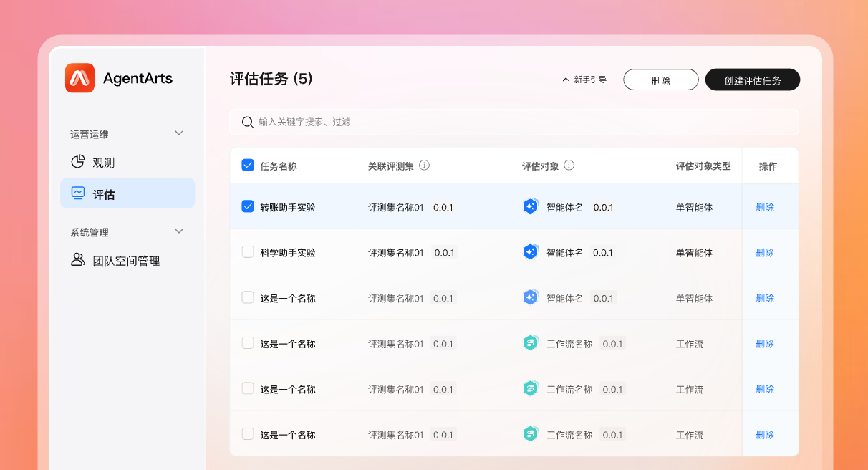868x470 pixels.
Task: Click 智能体名 in the 转账助手实验 row
Action: tap(565, 207)
